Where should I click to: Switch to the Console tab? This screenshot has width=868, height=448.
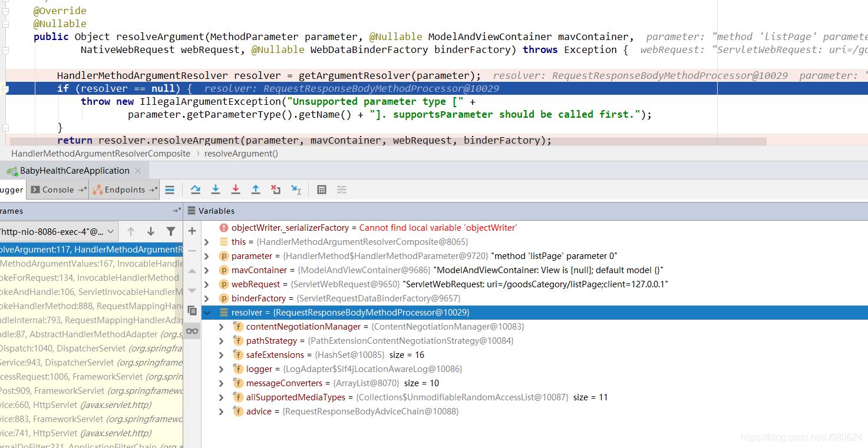pyautogui.click(x=58, y=190)
